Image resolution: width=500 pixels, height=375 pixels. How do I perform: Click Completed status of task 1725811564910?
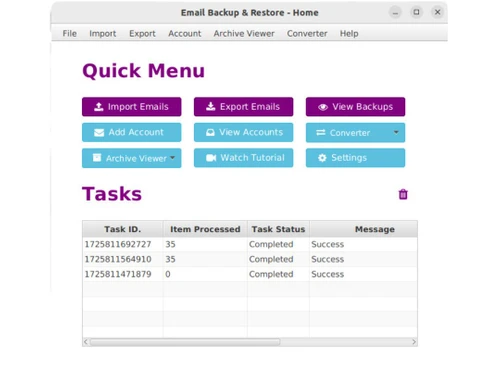(x=271, y=259)
